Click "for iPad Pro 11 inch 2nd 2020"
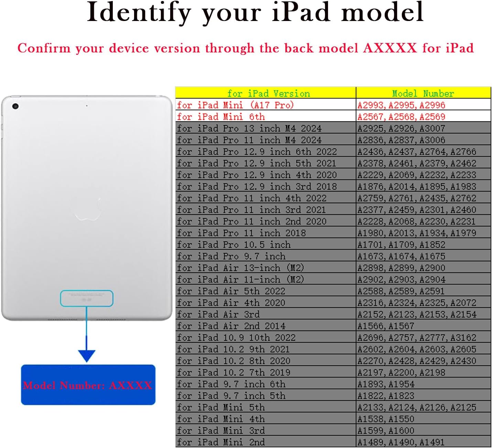492x448 pixels. [x=252, y=222]
